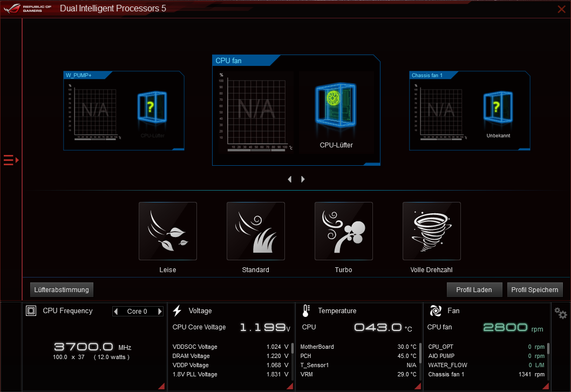Screen dimensions: 571x392
Task: Show previous fan card with left arrow
Action: point(290,179)
